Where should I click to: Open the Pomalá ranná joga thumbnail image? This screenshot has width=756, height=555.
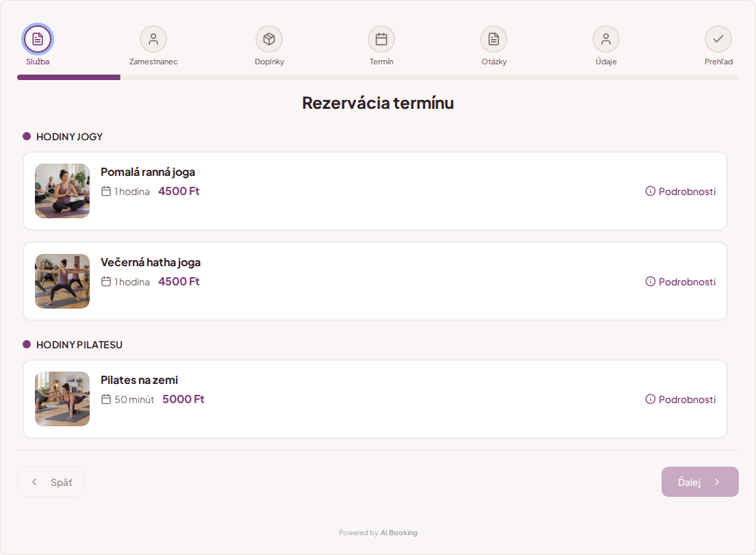tap(62, 191)
